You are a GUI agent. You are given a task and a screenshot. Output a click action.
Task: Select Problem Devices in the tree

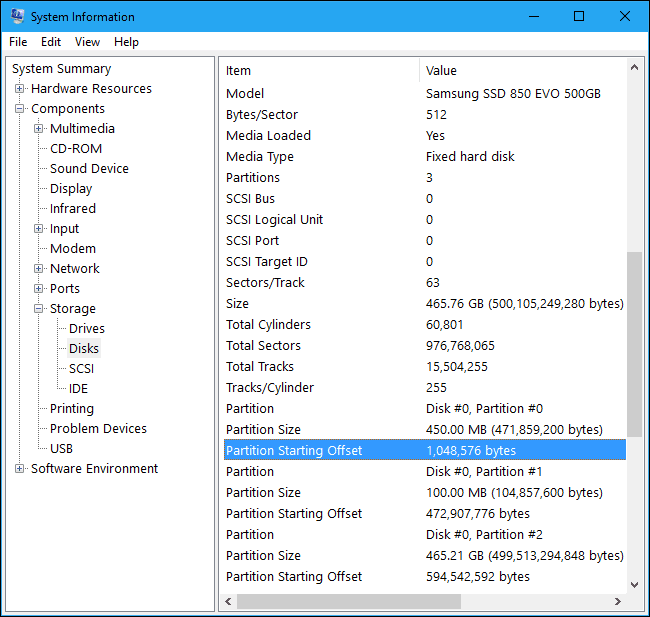pos(98,429)
